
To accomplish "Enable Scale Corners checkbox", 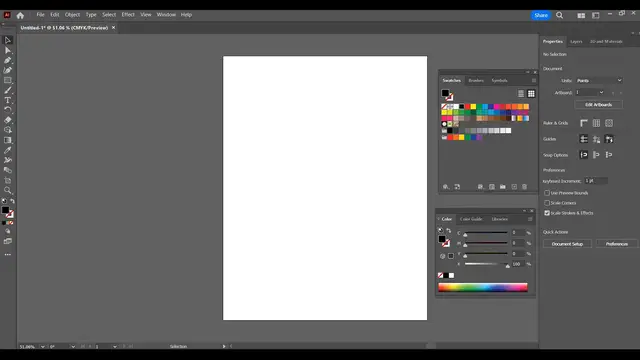I will point(547,203).
